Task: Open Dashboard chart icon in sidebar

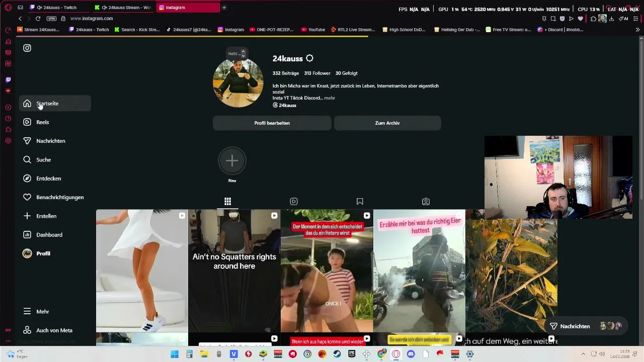Action: 27,235
